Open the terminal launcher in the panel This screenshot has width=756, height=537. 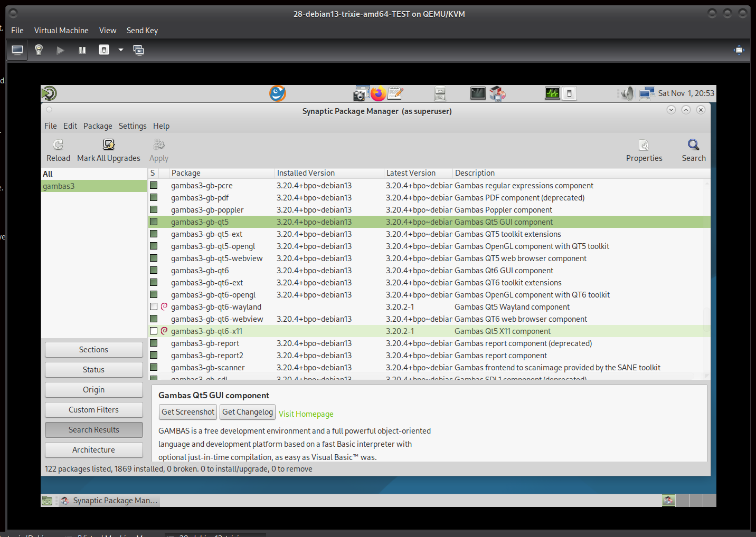(x=478, y=93)
